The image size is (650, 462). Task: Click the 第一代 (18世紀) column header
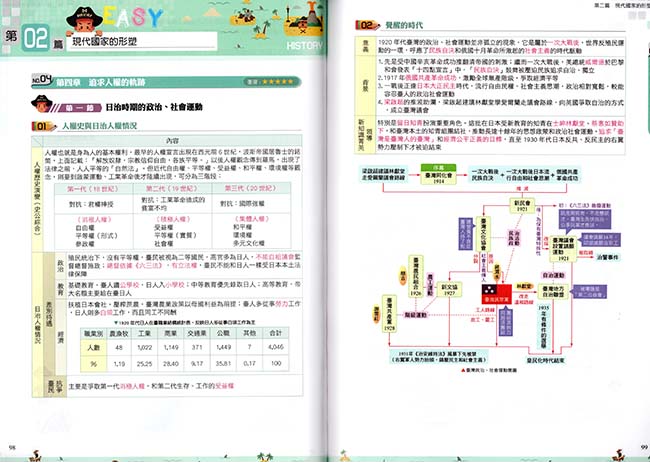(x=93, y=189)
